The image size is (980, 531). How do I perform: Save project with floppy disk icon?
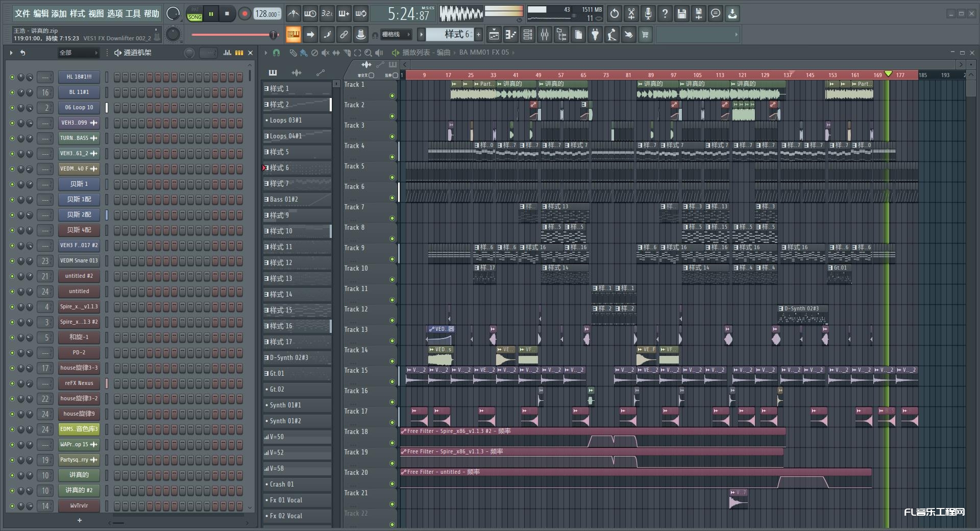[682, 14]
